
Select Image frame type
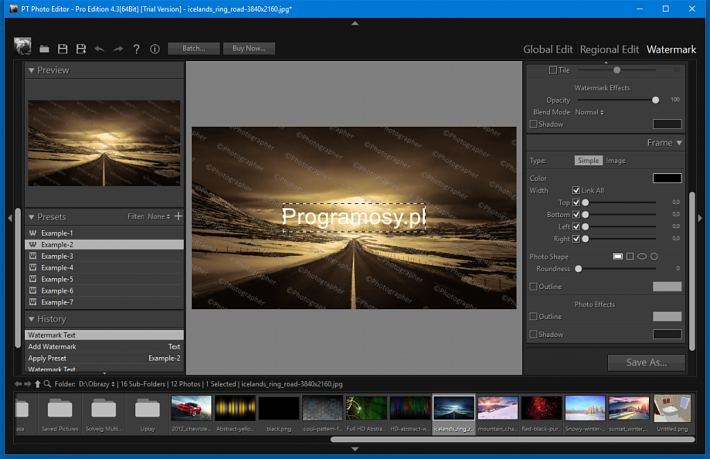(x=615, y=161)
